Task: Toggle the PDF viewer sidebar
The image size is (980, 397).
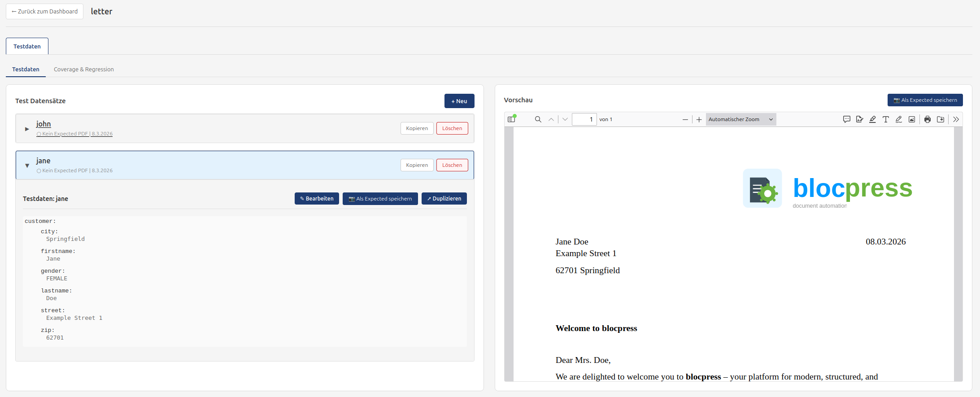Action: 511,119
